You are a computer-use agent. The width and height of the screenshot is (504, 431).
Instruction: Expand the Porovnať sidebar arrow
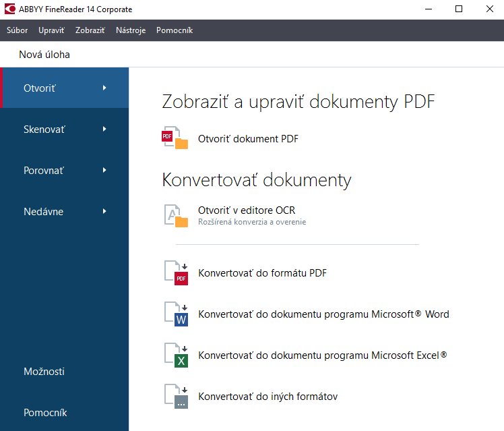tap(104, 170)
